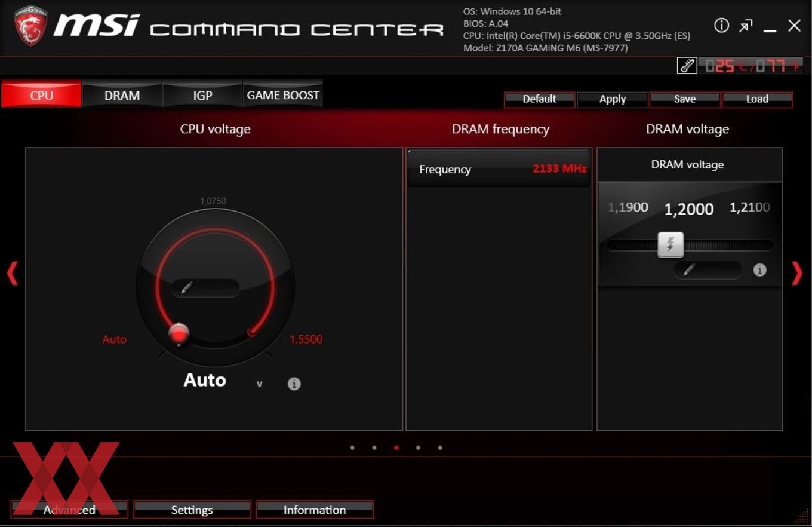
Task: Click the info icon in the title bar
Action: (721, 26)
